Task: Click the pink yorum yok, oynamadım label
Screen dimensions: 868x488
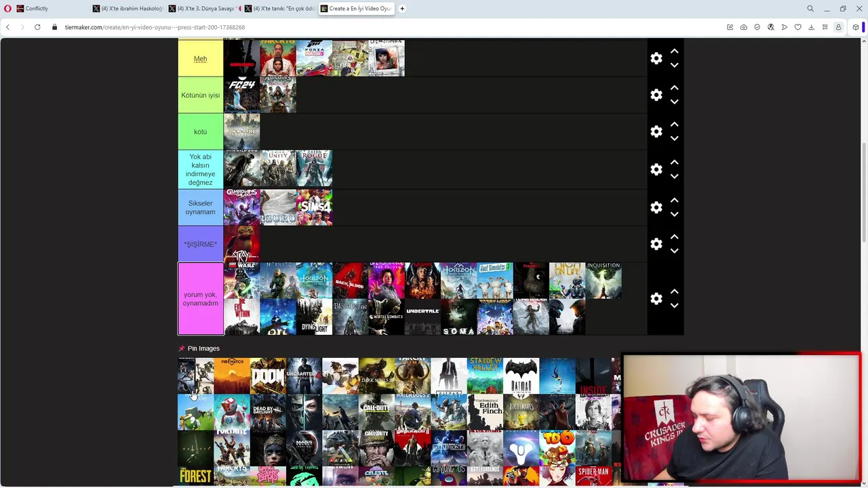Action: tap(200, 299)
